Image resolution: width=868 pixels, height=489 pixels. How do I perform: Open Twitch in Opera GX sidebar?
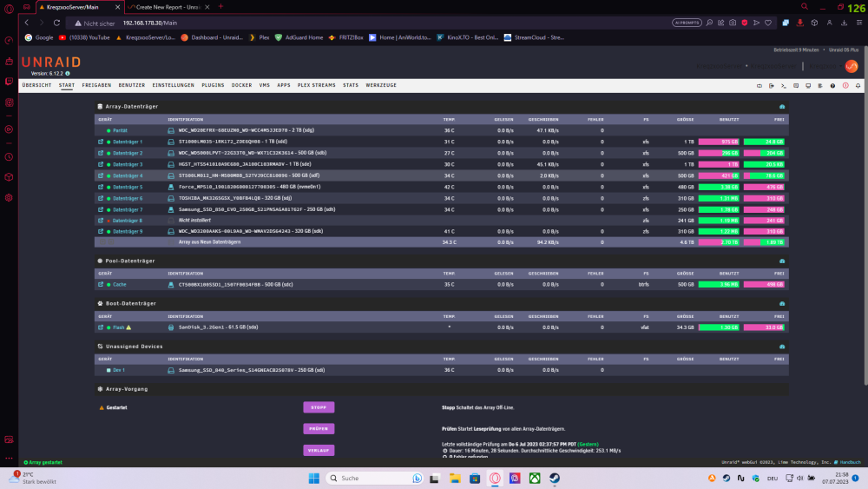point(9,82)
